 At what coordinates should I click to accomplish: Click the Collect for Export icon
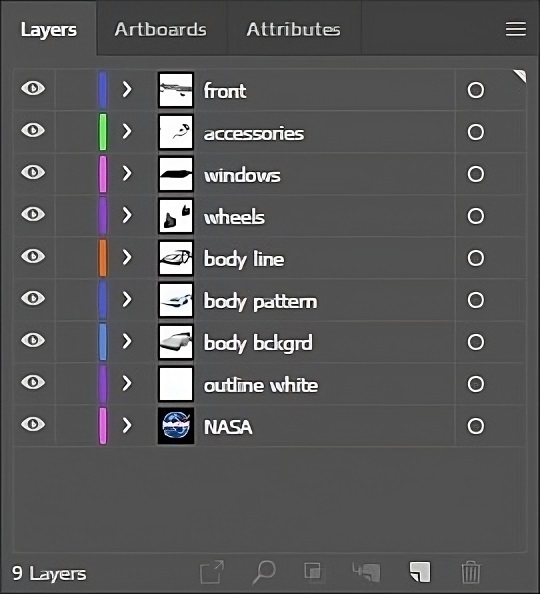pyautogui.click(x=212, y=572)
